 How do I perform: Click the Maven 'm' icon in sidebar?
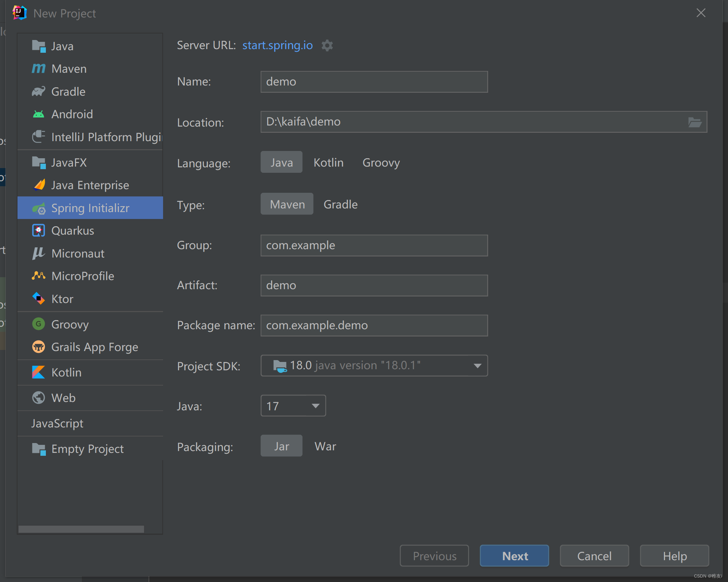[39, 69]
